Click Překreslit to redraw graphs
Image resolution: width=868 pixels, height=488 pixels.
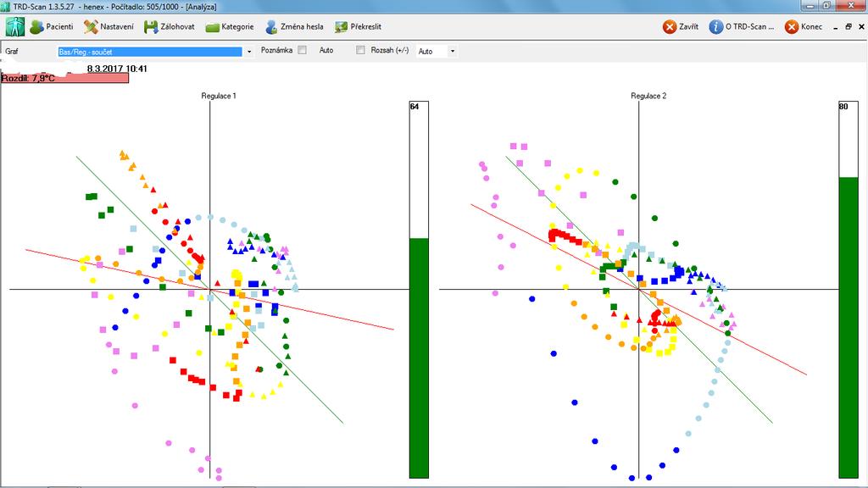pyautogui.click(x=358, y=26)
